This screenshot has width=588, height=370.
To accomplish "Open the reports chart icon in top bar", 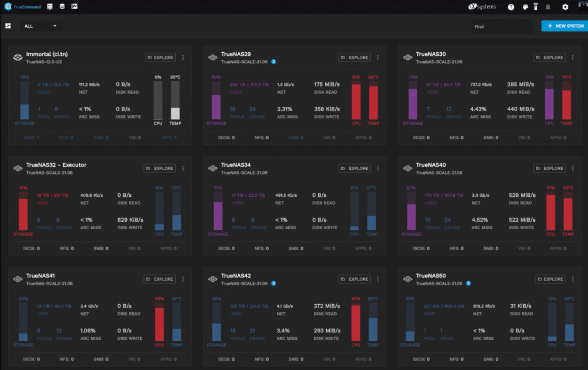I will pyautogui.click(x=75, y=7).
